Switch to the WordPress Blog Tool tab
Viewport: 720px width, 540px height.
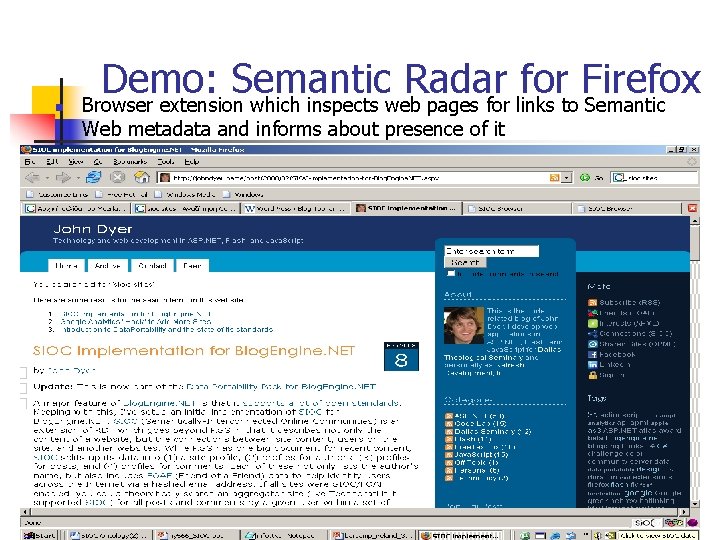tap(295, 208)
